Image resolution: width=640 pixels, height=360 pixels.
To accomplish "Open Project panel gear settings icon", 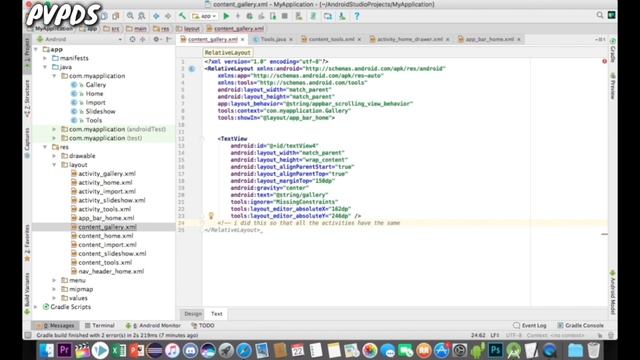I will (156, 39).
